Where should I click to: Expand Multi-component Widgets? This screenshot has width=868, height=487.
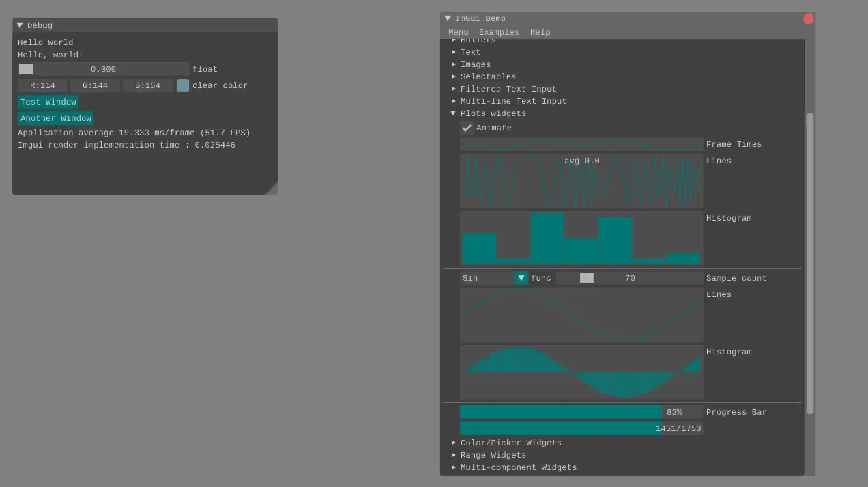(x=454, y=467)
